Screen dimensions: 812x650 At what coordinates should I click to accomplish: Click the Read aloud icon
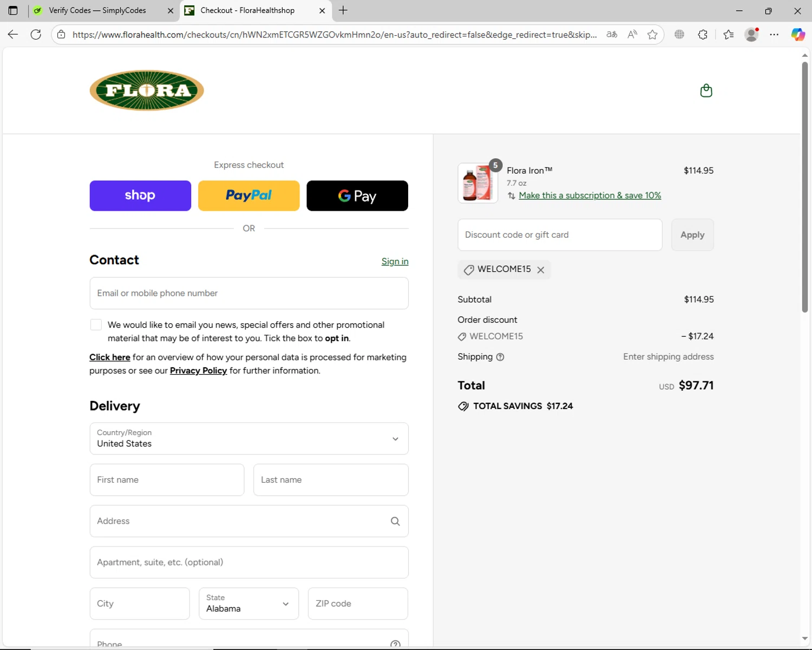point(632,35)
